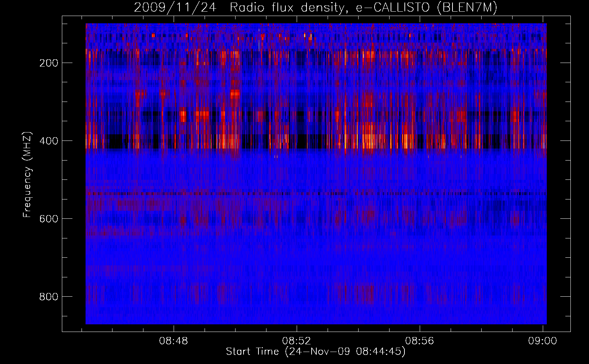The image size is (589, 364).
Task: Click the 08:52 time tick label
Action: [297, 341]
